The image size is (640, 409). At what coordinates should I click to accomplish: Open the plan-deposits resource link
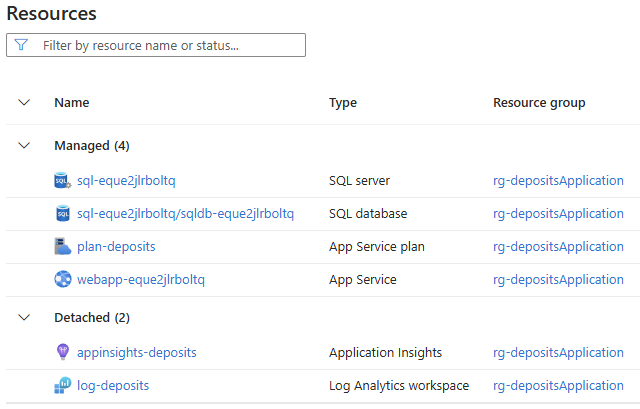[116, 247]
